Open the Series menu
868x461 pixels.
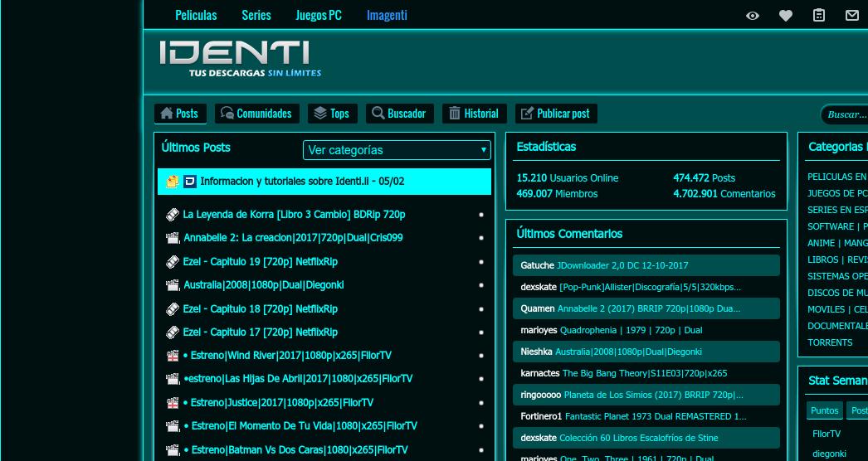256,16
